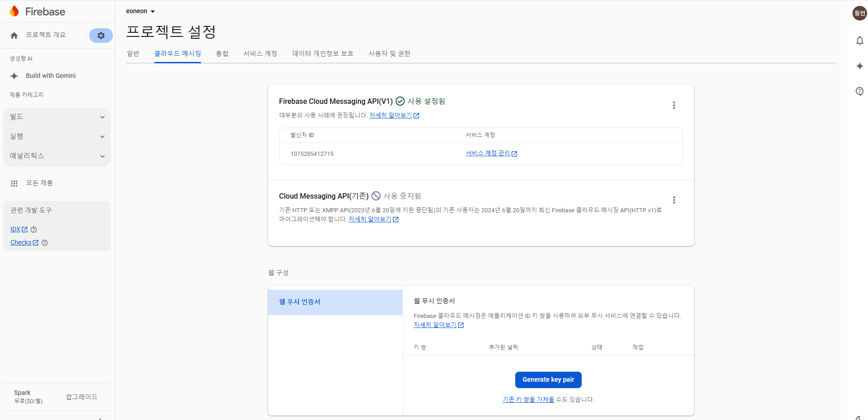The image size is (868, 420).
Task: Select the 클라우드 메시징 tab
Action: (178, 54)
